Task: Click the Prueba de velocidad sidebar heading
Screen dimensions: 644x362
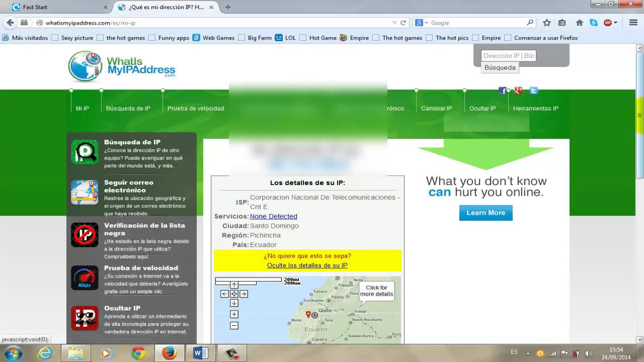Action: tap(141, 268)
